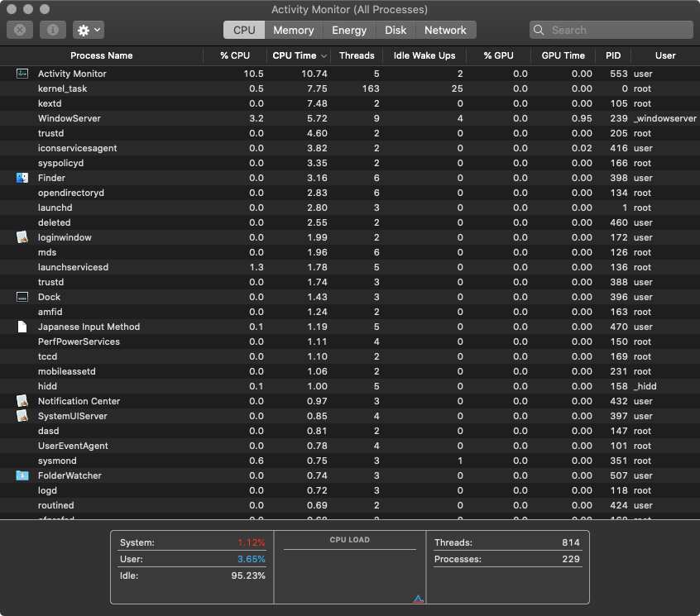Click the Notification Center process icon
This screenshot has width=700, height=616.
tap(22, 401)
